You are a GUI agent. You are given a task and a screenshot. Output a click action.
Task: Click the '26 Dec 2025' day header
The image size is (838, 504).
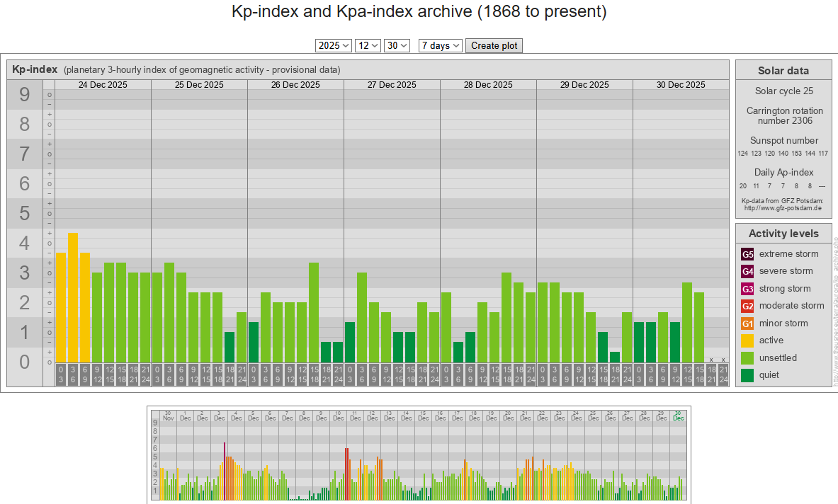(295, 85)
